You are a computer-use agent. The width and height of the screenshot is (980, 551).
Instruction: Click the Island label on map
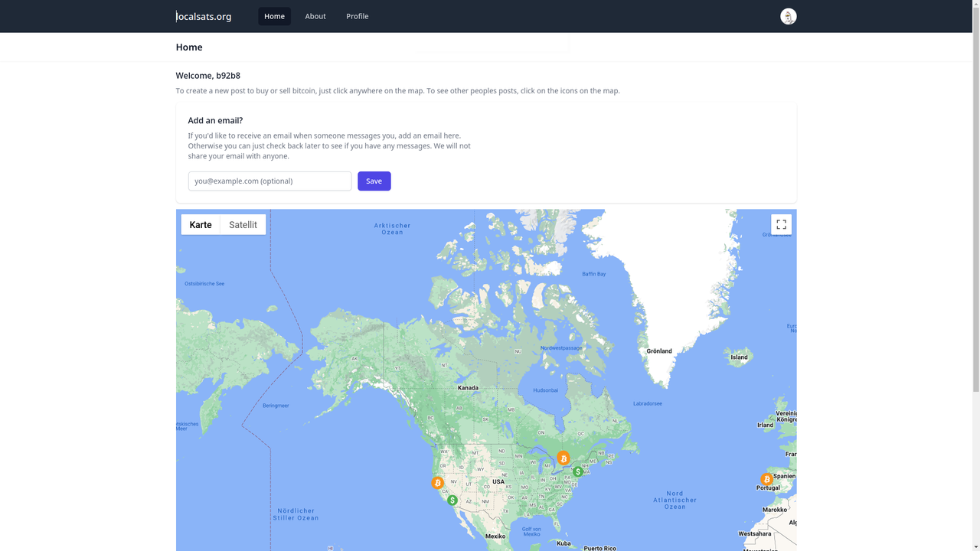tap(739, 357)
